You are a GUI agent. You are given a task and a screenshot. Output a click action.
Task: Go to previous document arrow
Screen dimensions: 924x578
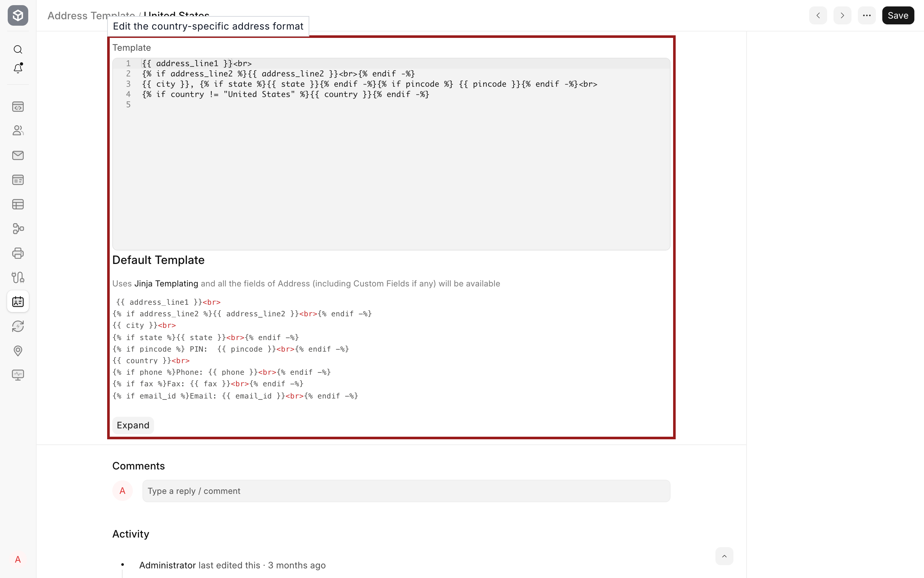pos(818,15)
